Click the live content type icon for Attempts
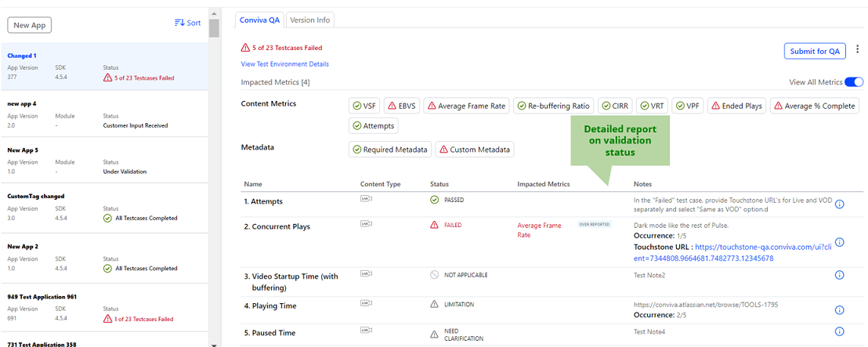Screen dimensions: 868x347 coord(365,199)
